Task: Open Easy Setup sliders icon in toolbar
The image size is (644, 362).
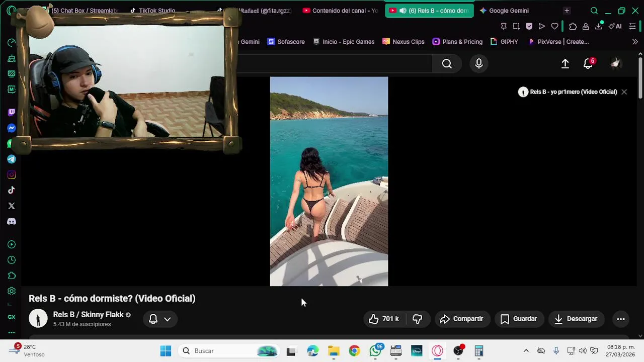Action: coord(633,26)
